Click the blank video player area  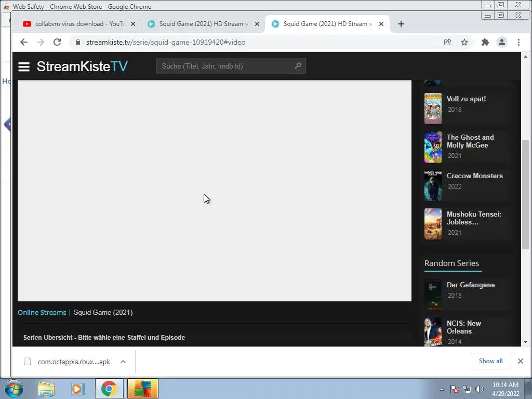coord(215,191)
